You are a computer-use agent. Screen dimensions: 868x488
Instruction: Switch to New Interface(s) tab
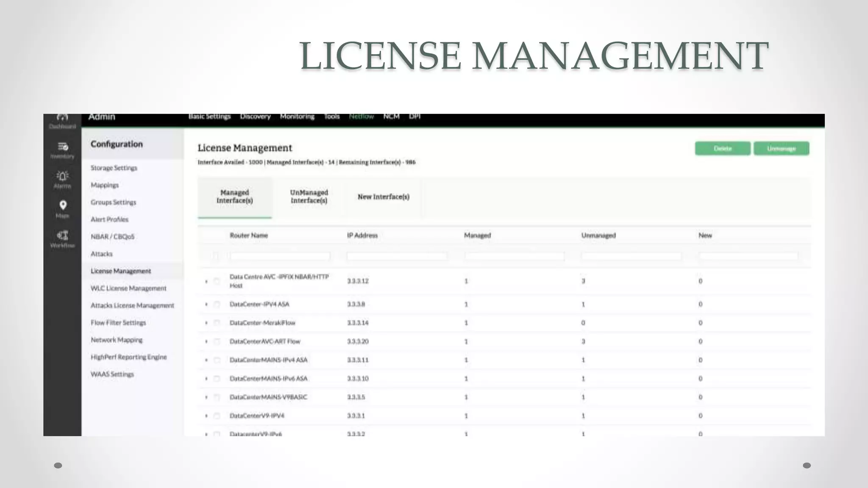click(x=384, y=197)
